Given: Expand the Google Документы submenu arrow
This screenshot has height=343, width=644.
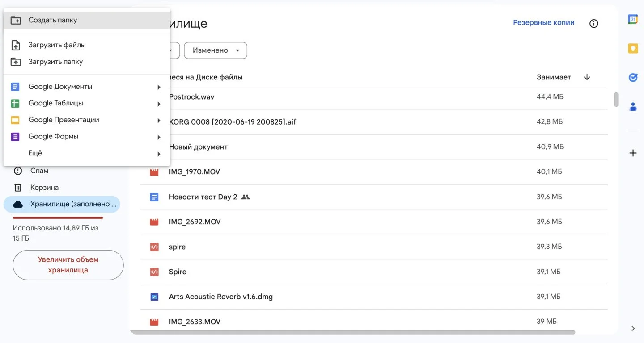Looking at the screenshot, I should (x=159, y=87).
